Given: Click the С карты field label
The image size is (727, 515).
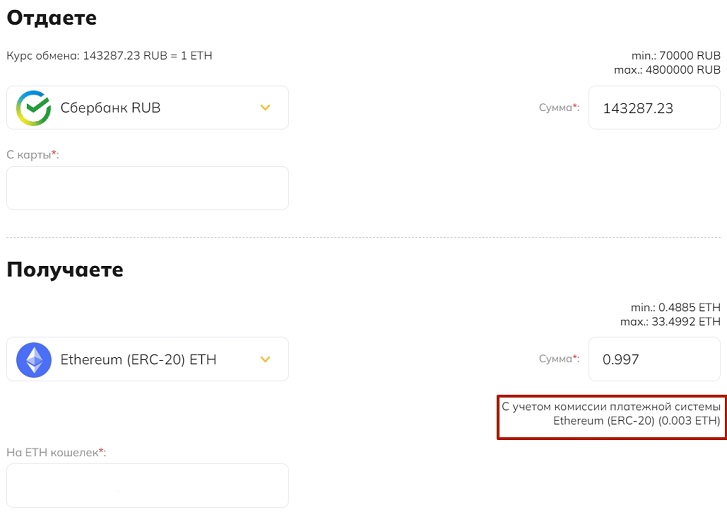Looking at the screenshot, I should coord(32,155).
